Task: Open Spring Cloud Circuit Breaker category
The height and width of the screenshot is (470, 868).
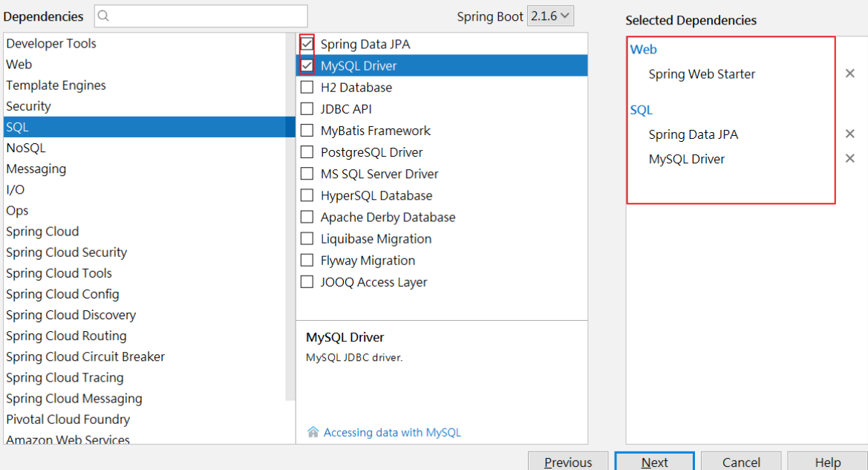Action: [145, 357]
